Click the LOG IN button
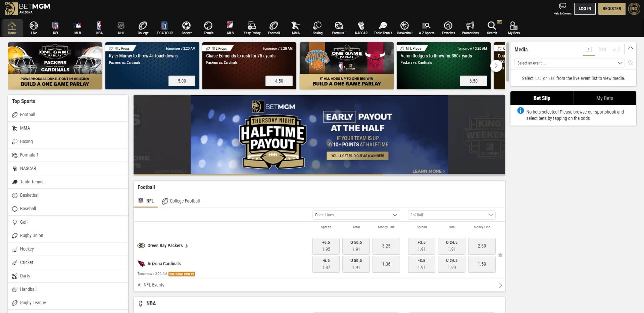Image resolution: width=644 pixels, height=313 pixels. pyautogui.click(x=585, y=8)
